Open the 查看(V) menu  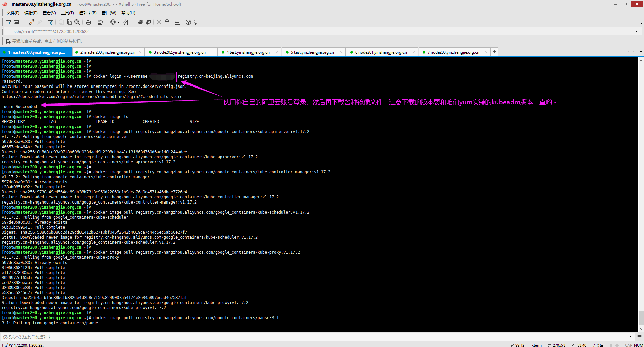click(x=49, y=13)
